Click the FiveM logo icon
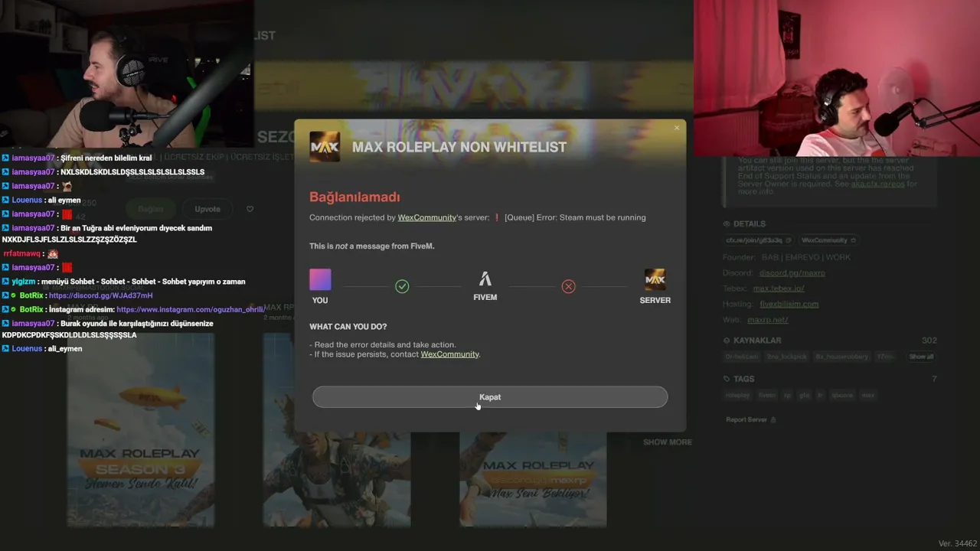980x551 pixels. click(x=485, y=279)
